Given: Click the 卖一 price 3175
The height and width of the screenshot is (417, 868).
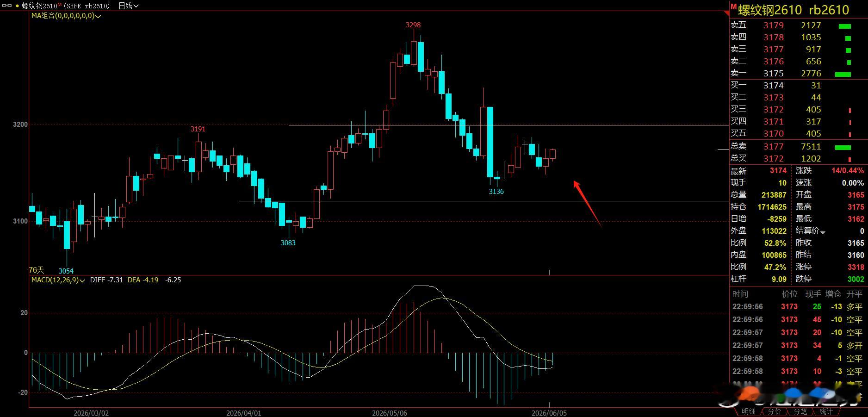Looking at the screenshot, I should (774, 74).
